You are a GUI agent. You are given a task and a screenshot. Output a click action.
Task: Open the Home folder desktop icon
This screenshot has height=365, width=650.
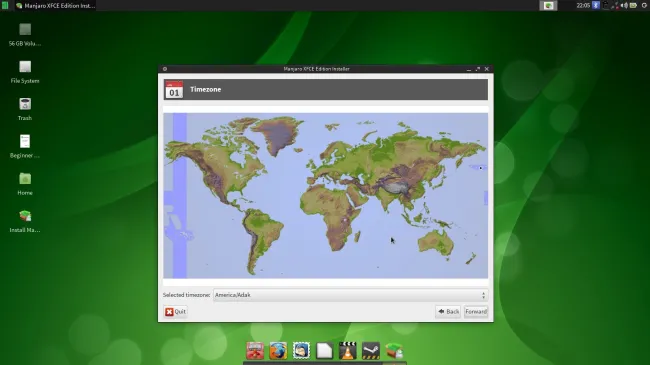tap(25, 184)
